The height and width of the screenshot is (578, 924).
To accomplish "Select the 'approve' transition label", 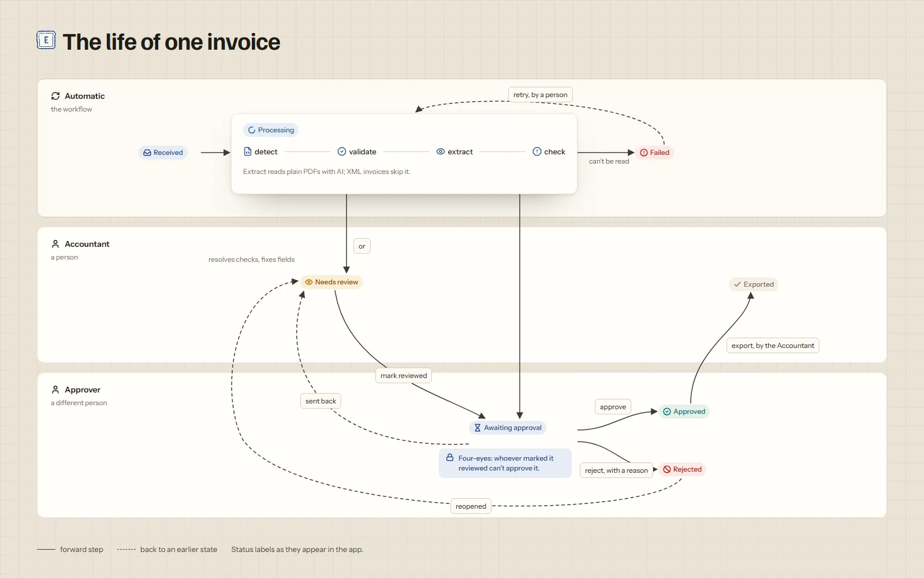I will point(613,407).
